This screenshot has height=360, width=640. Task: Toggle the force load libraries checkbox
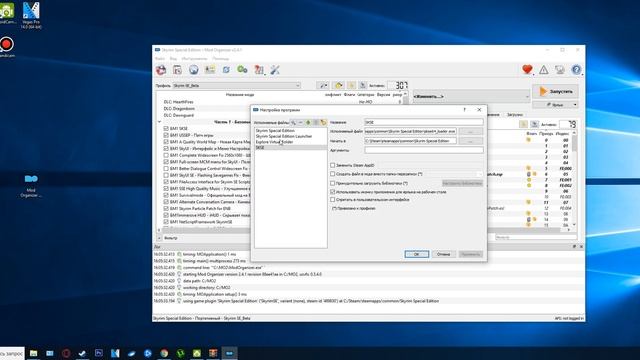click(x=333, y=183)
